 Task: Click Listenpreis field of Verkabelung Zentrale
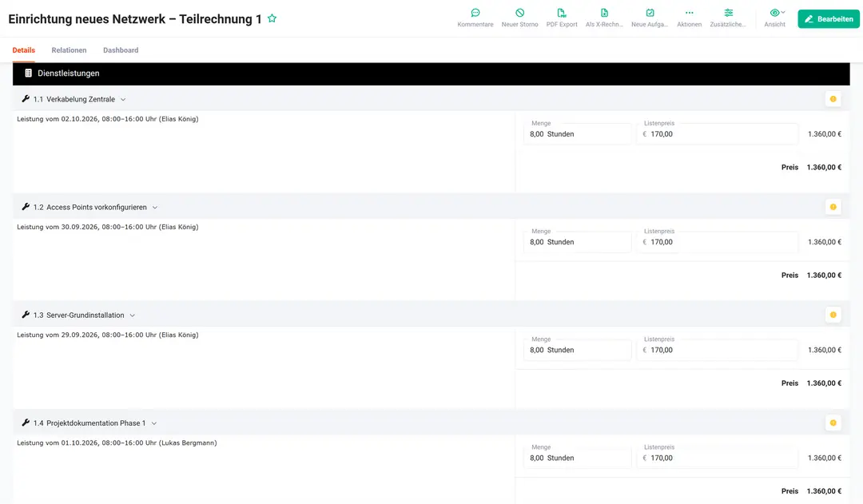(x=717, y=133)
